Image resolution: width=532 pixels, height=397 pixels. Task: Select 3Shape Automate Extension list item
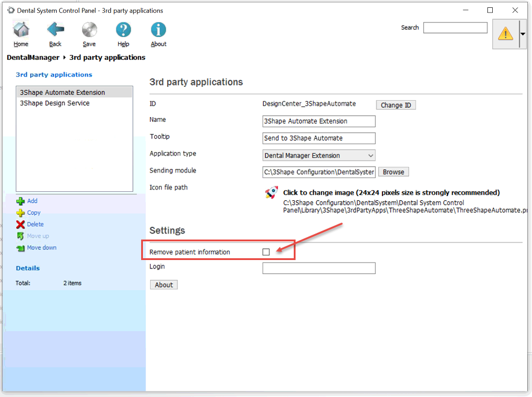[x=74, y=92]
